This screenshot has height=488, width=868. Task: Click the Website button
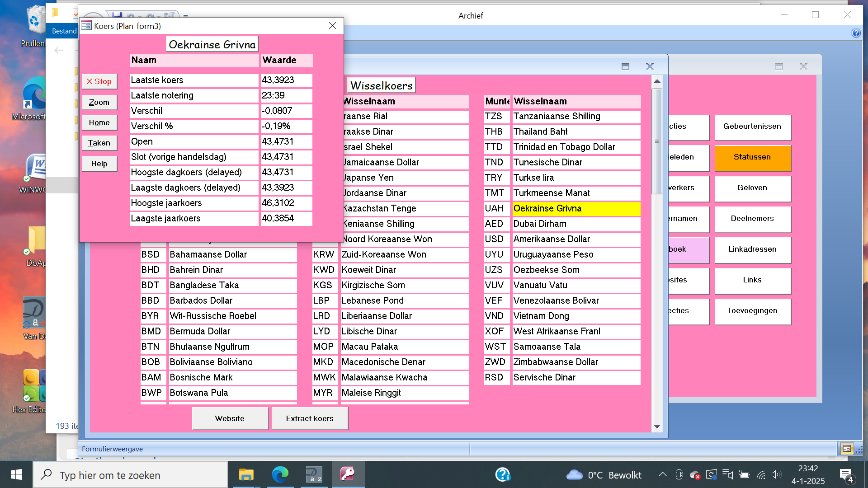click(230, 418)
